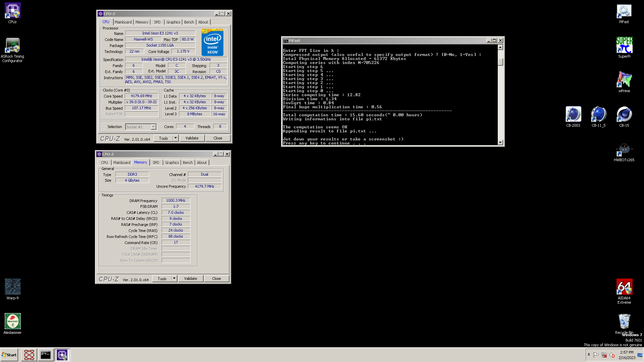Open Graphics tab in bottom CPU-Z window
644x362 pixels.
[172, 163]
